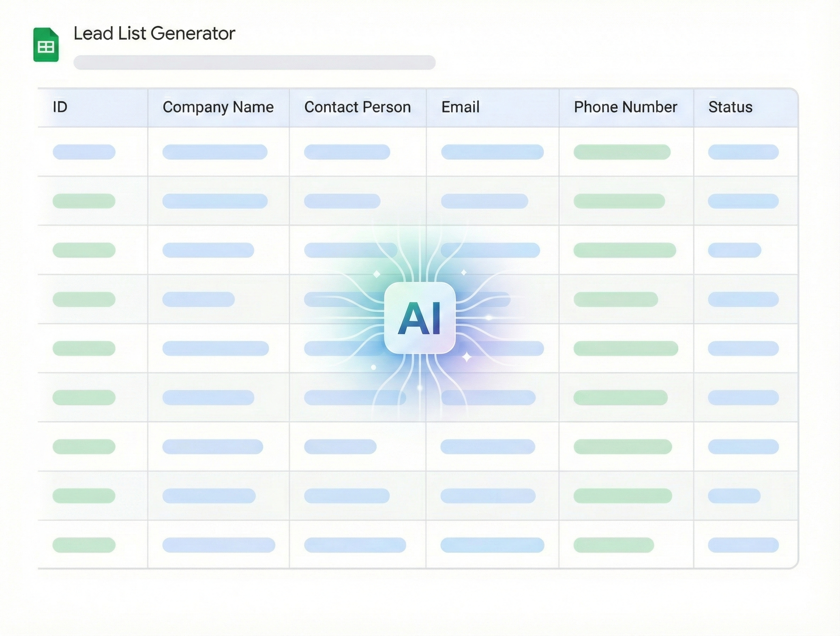Click the blue ID pill in the first row

pyautogui.click(x=84, y=152)
